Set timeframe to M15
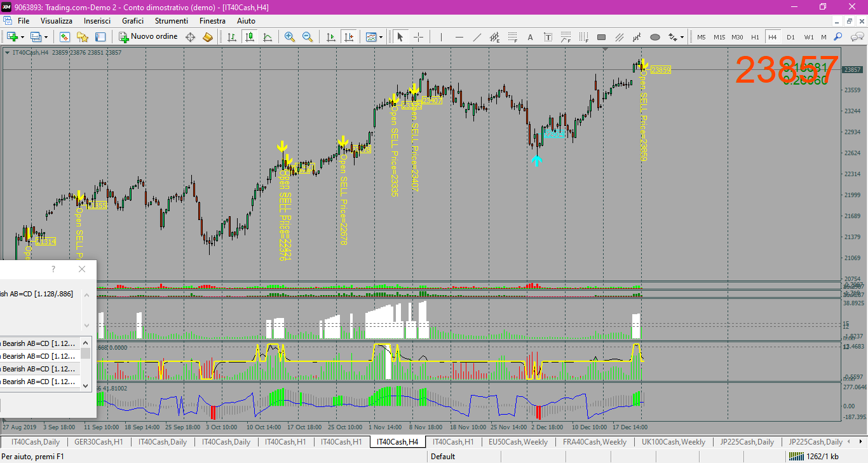This screenshot has height=463, width=868. 719,37
